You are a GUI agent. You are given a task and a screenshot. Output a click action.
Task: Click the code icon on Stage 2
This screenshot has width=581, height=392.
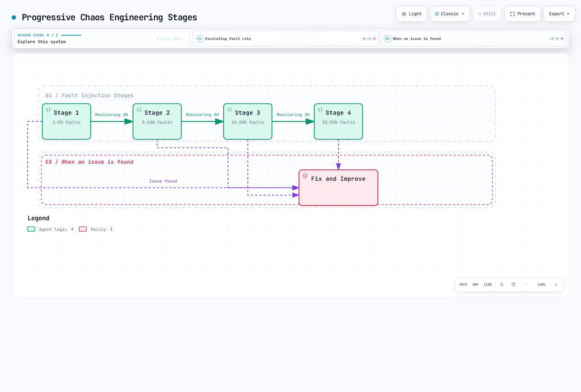pyautogui.click(x=139, y=110)
